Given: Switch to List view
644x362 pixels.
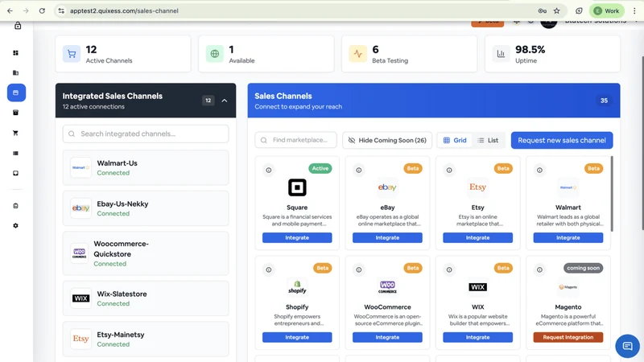Looking at the screenshot, I should tap(488, 140).
